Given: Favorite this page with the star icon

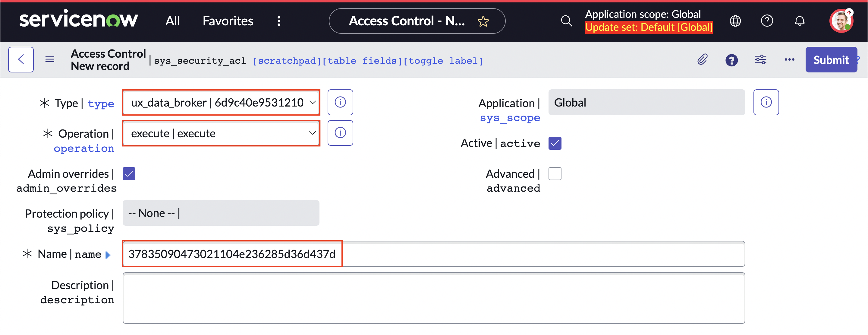Looking at the screenshot, I should click(483, 21).
